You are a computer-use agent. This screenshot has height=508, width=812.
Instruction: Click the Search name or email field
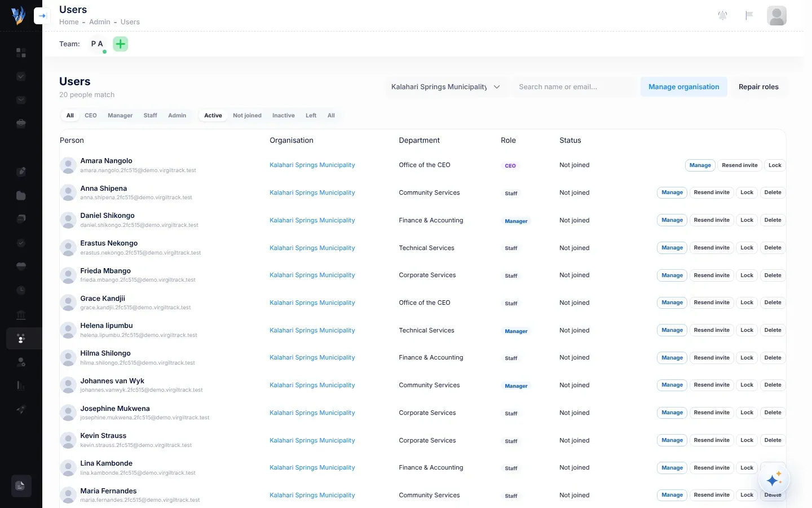(575, 87)
